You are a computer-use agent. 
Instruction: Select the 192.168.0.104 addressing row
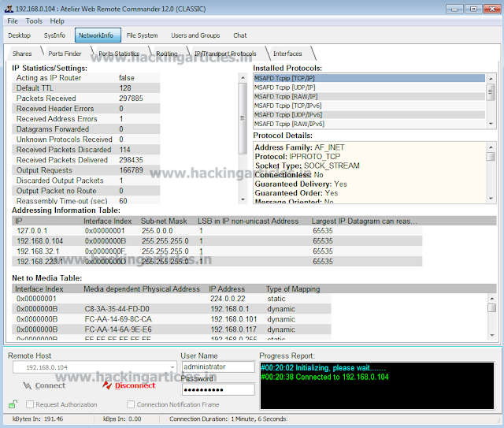tap(217, 241)
